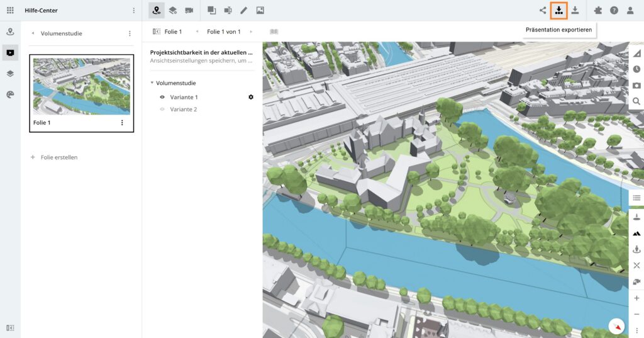Viewport: 644px width, 338px height.
Task: Open the Hilfe-Center three-dot menu
Action: 133,11
